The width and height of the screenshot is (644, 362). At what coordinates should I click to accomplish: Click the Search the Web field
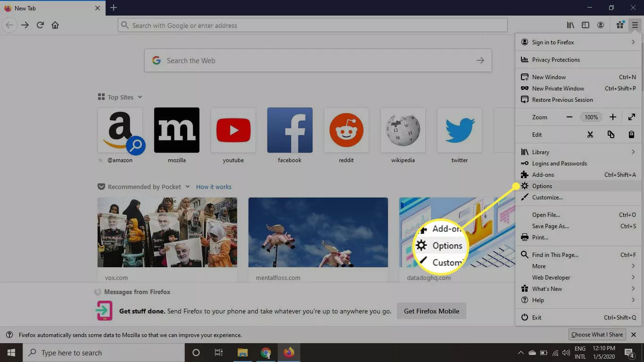click(x=318, y=60)
